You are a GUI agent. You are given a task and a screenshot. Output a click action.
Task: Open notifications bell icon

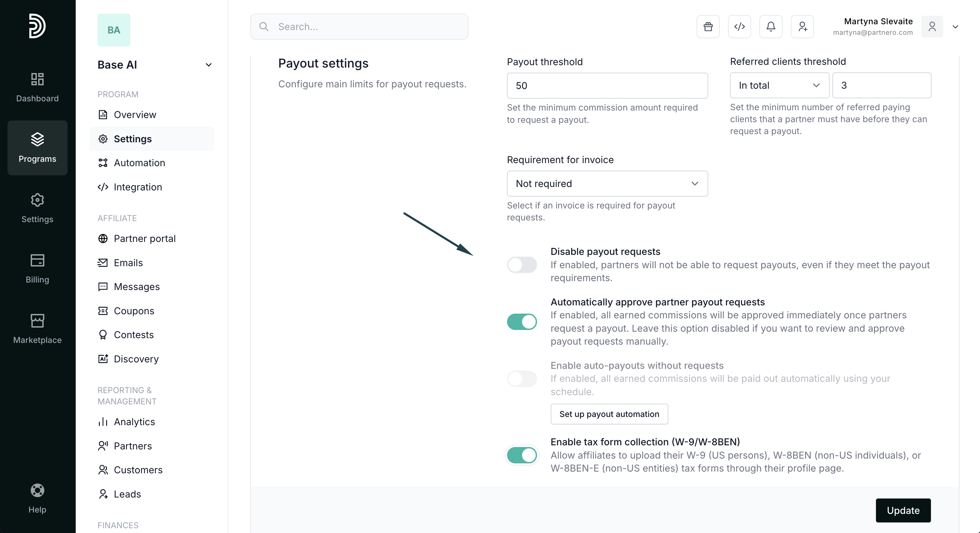pyautogui.click(x=771, y=27)
